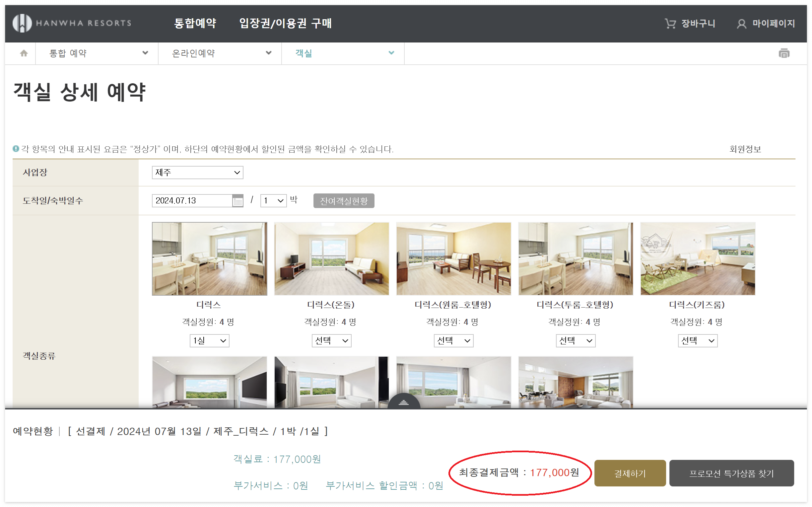This screenshot has width=812, height=507.
Task: Open the 사업장 제주 location dropdown
Action: pos(197,172)
